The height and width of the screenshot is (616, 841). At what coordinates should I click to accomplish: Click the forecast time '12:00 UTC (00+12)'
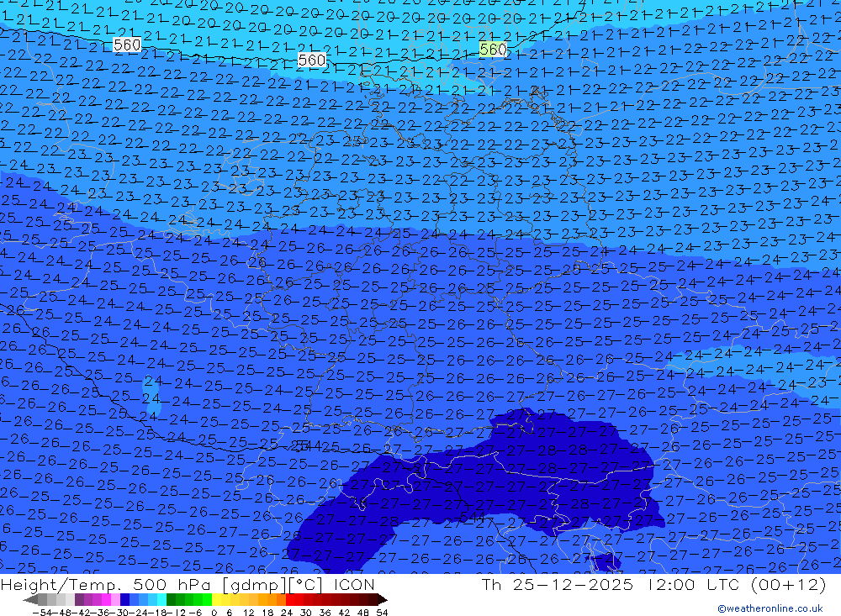coord(737,584)
